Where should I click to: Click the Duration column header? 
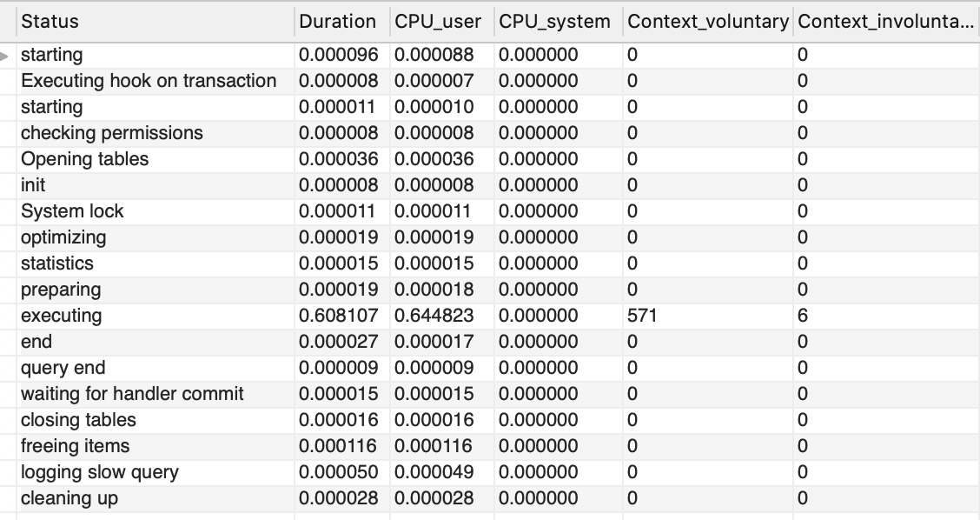pos(337,22)
